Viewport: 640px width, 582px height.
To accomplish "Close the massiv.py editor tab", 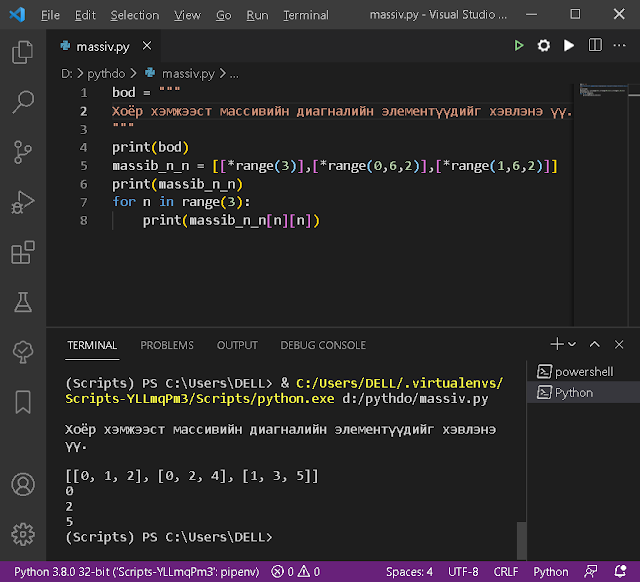I will click(147, 46).
